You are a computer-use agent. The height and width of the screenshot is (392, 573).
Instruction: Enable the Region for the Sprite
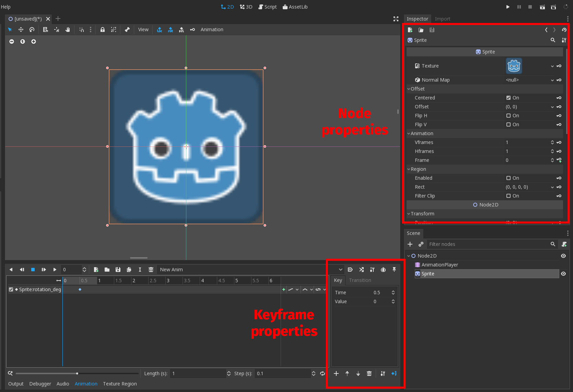[x=509, y=178]
